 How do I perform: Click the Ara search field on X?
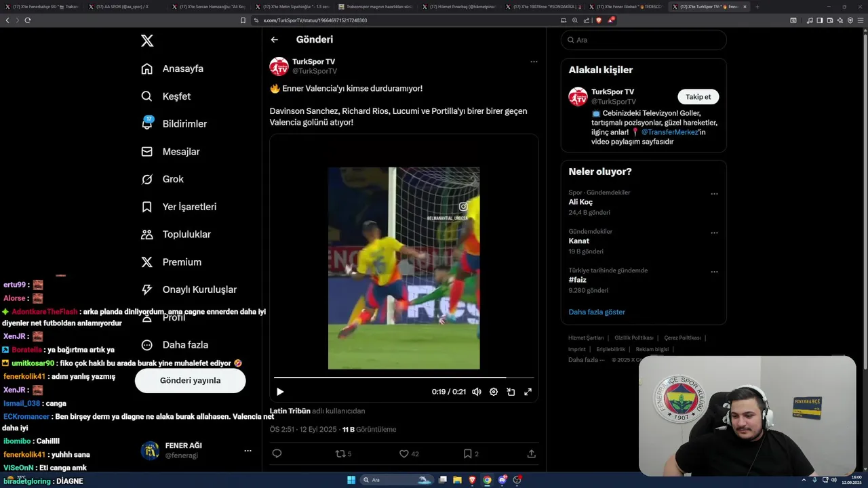pos(644,40)
